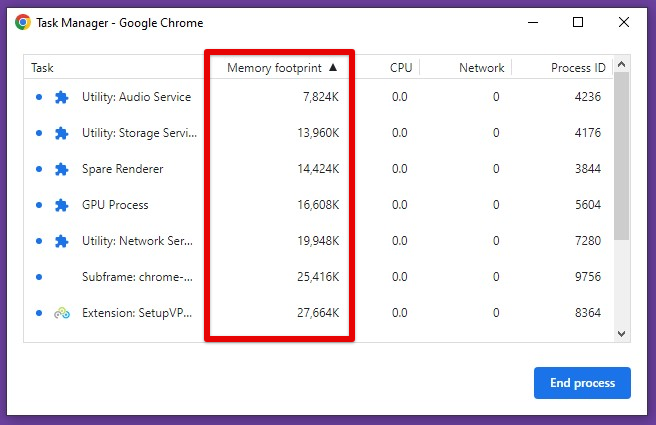Screen dimensions: 656x425
Task: Click the 25,416K memory value
Action: (x=318, y=277)
